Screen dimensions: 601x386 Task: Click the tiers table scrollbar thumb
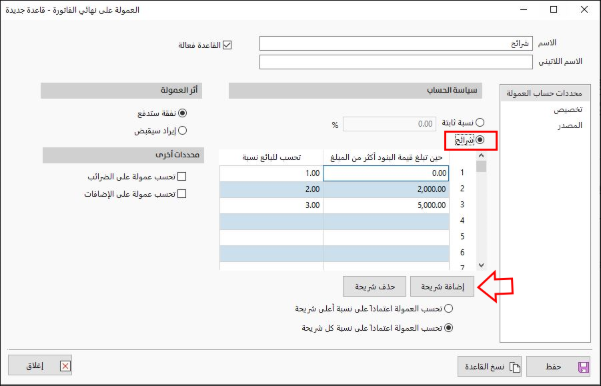coord(481,166)
